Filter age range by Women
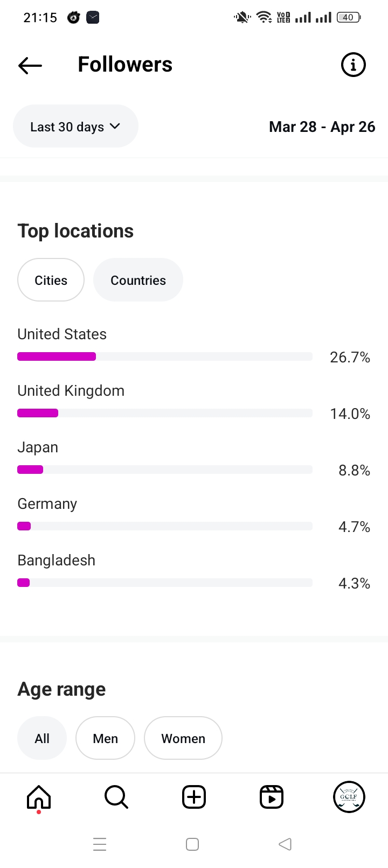388x868 pixels. coord(183,738)
